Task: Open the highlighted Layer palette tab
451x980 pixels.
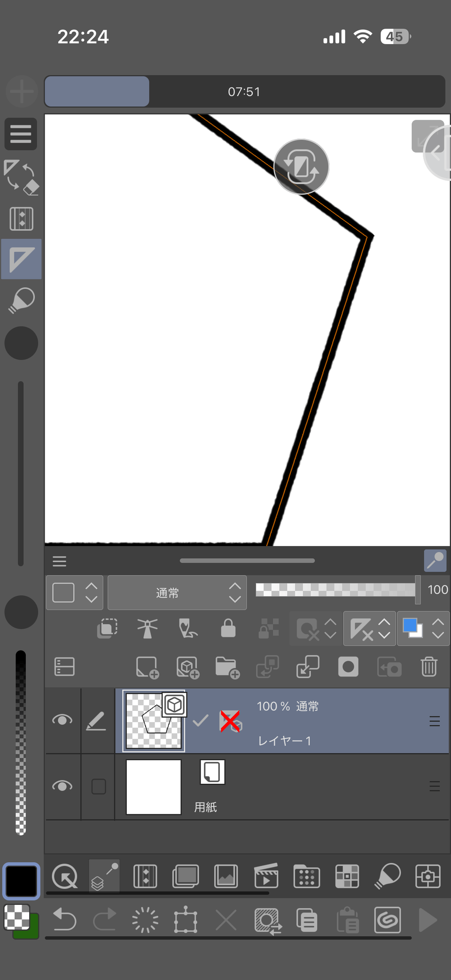Action: pyautogui.click(x=104, y=876)
